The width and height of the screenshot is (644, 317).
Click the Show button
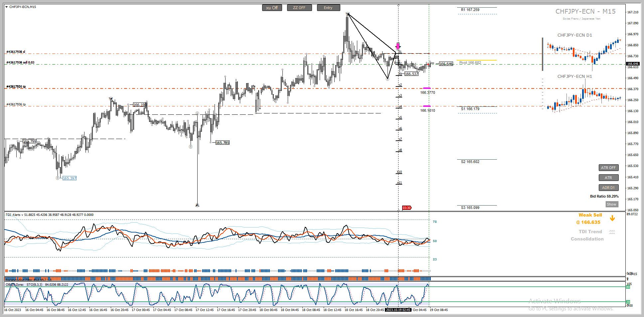pos(611,204)
